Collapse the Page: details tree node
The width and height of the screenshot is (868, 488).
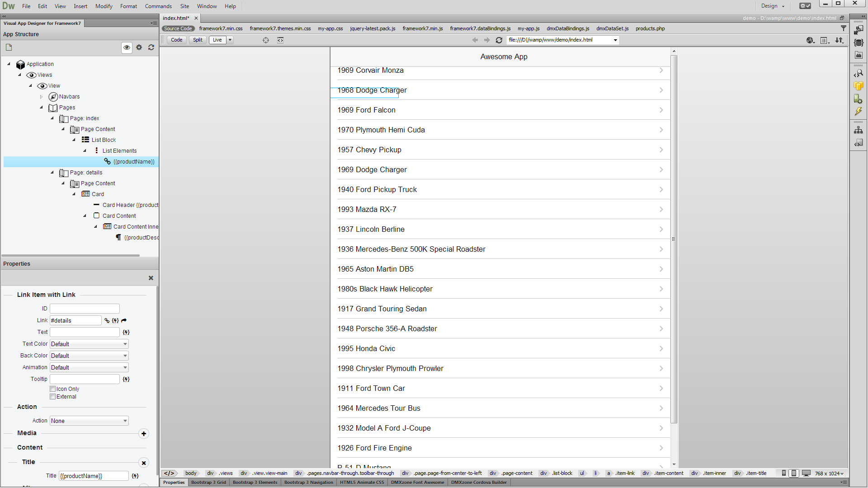(52, 173)
